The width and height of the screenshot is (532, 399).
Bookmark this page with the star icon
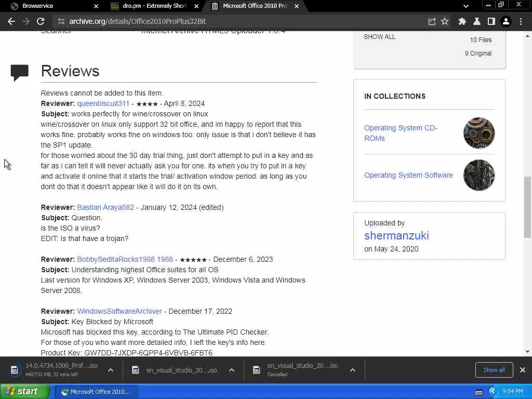coord(445,21)
